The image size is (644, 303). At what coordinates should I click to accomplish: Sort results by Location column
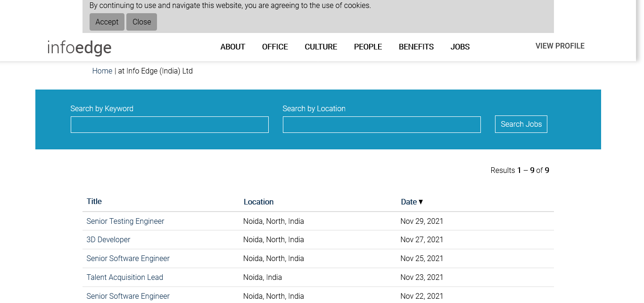click(x=258, y=202)
